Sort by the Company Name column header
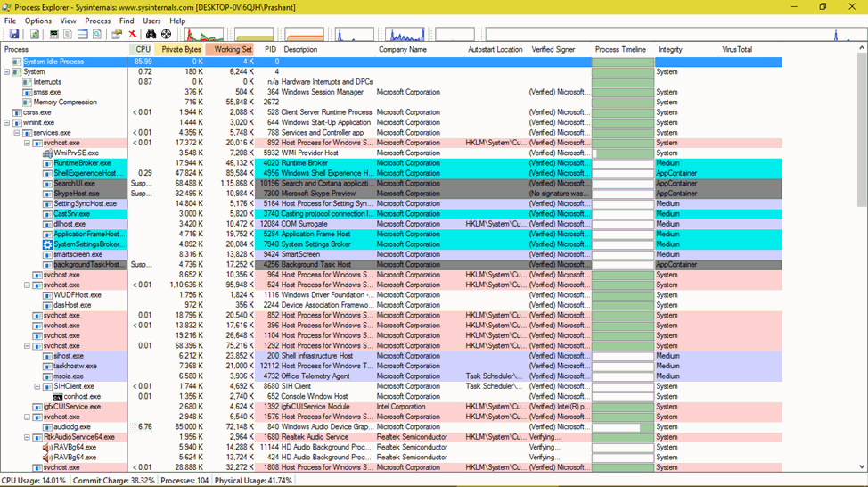868x487 pixels. [402, 50]
